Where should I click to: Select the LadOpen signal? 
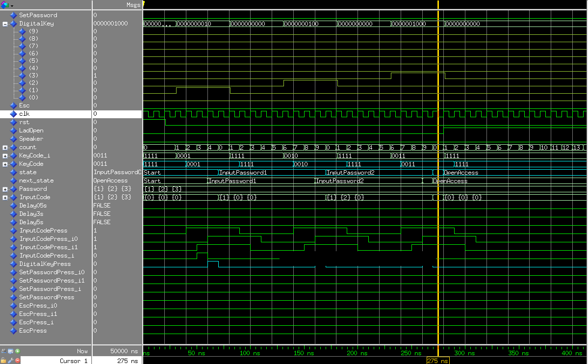tap(31, 130)
